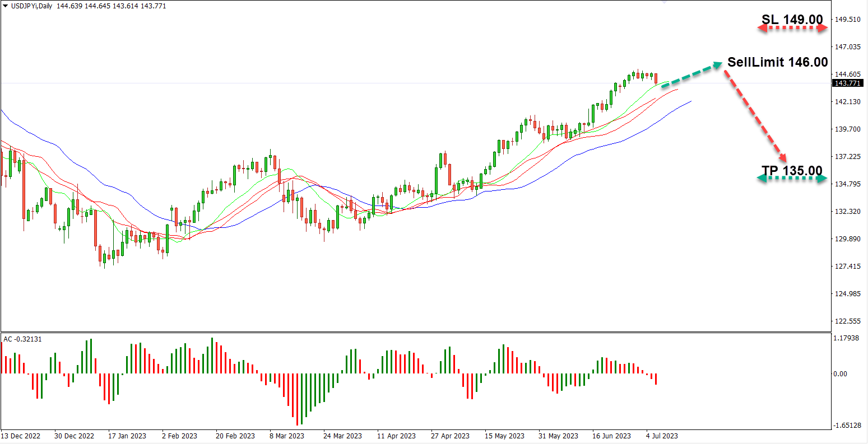
Task: Click the 2 Feb 2023 date label
Action: (x=179, y=436)
